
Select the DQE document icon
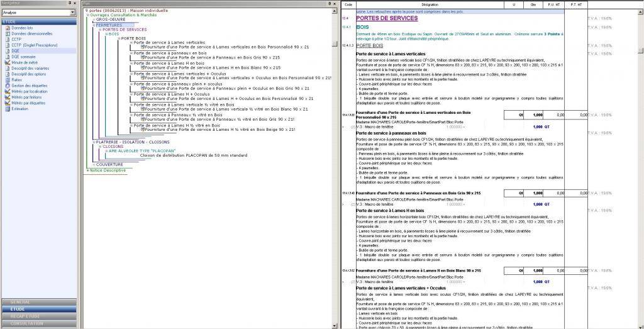point(8,51)
